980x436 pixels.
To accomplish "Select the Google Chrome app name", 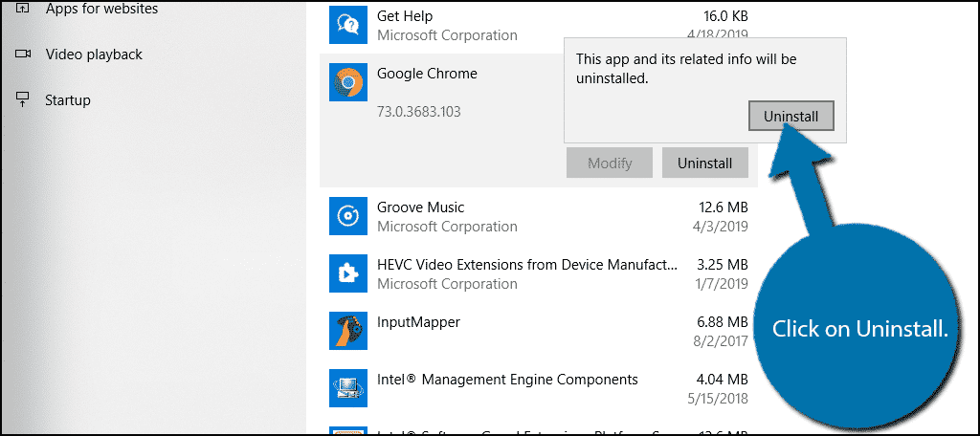I will click(427, 74).
